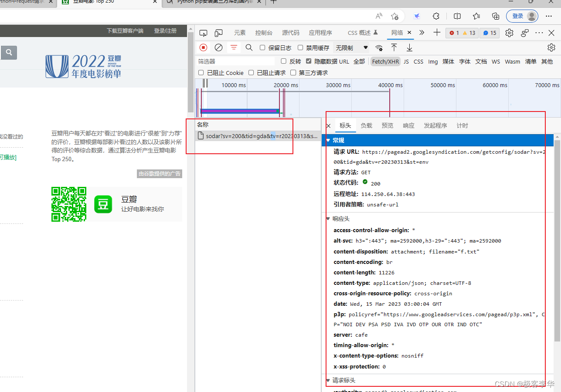Image resolution: width=561 pixels, height=392 pixels.
Task: Open the 计时 tab
Action: pos(462,125)
